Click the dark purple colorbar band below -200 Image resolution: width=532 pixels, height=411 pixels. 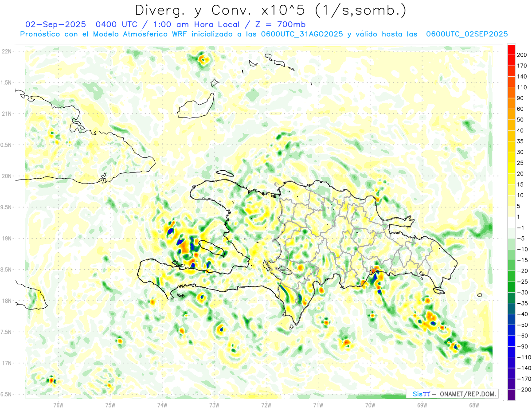(x=511, y=395)
